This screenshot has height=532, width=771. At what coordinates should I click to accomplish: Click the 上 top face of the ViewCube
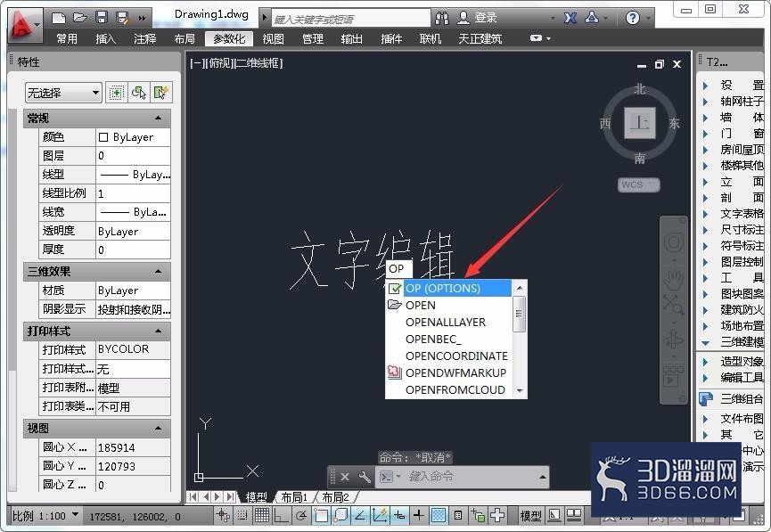pyautogui.click(x=639, y=122)
